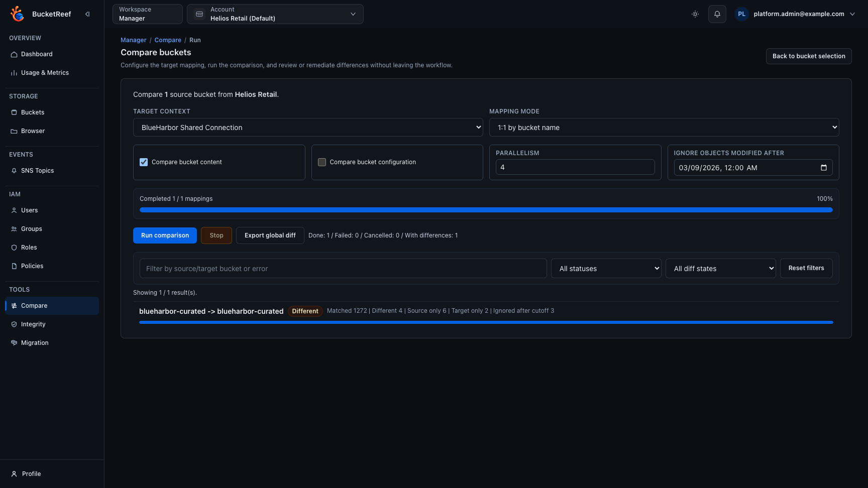Click the Migration icon in sidebar
Image resolution: width=868 pixels, height=488 pixels.
14,343
